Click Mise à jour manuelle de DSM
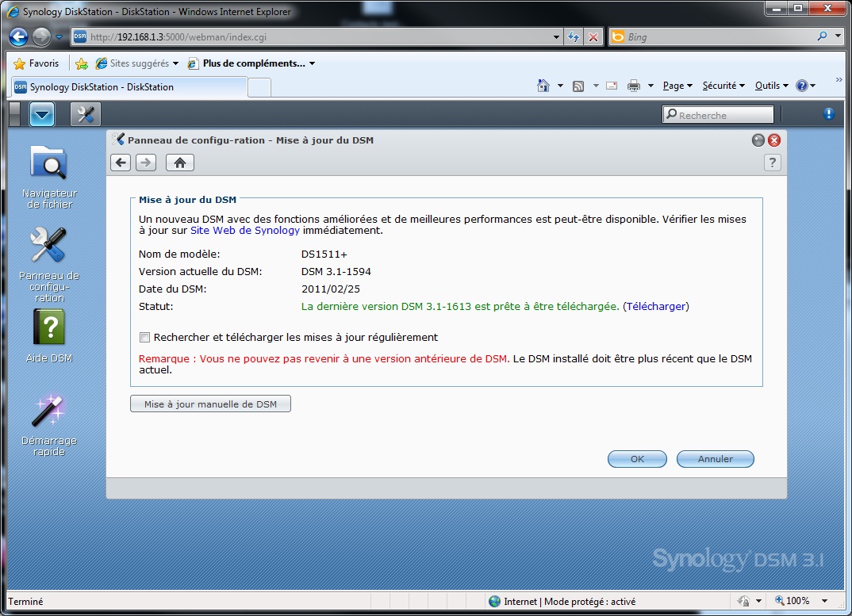852x616 pixels. click(x=210, y=404)
